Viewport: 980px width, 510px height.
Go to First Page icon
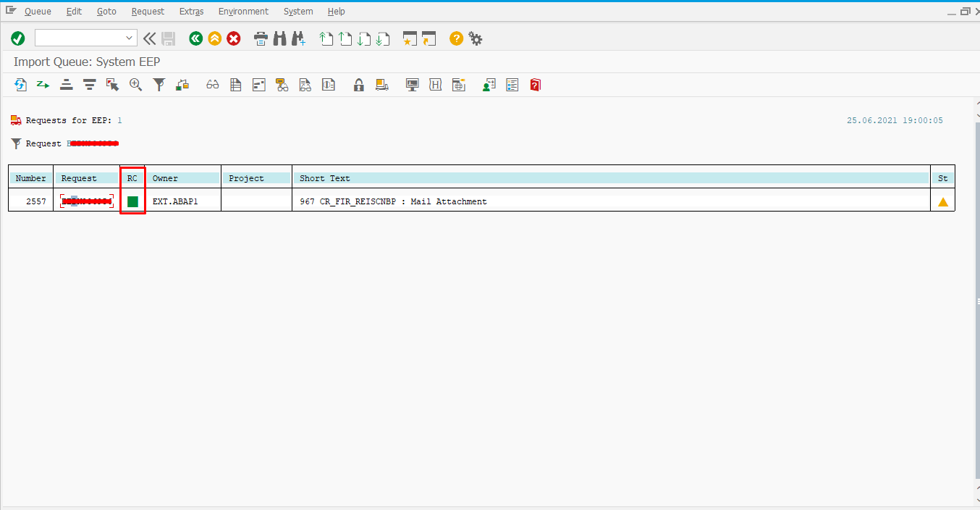click(326, 38)
